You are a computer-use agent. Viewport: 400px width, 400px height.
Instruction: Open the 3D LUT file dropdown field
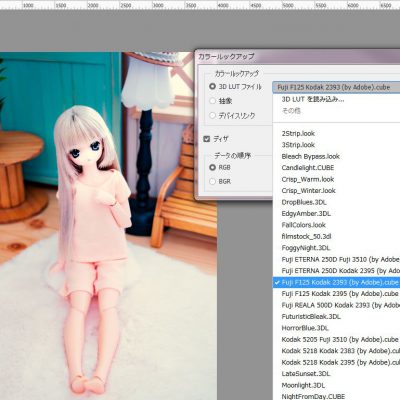336,87
